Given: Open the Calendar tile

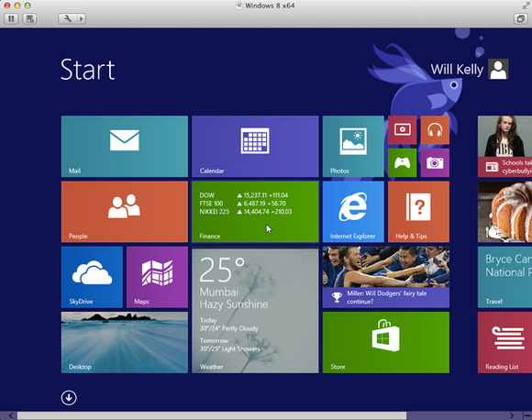Looking at the screenshot, I should click(x=255, y=146).
